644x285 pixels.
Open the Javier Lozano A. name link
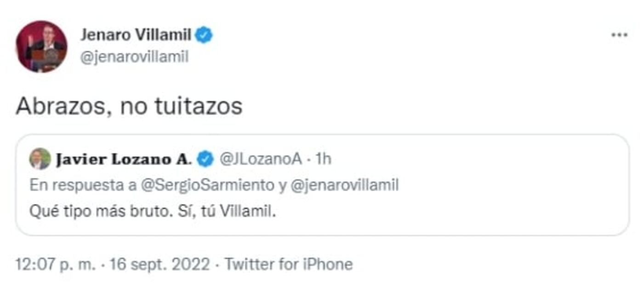124,160
